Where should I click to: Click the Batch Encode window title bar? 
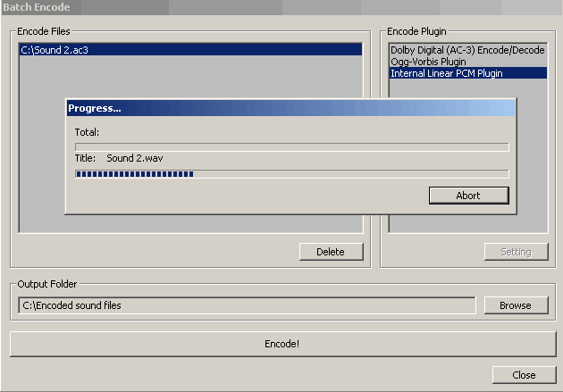coord(281,7)
